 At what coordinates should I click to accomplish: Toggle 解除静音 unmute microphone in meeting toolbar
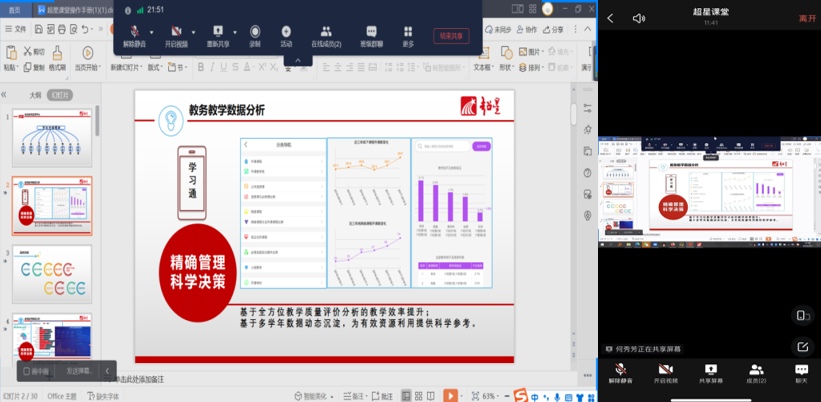pyautogui.click(x=133, y=32)
